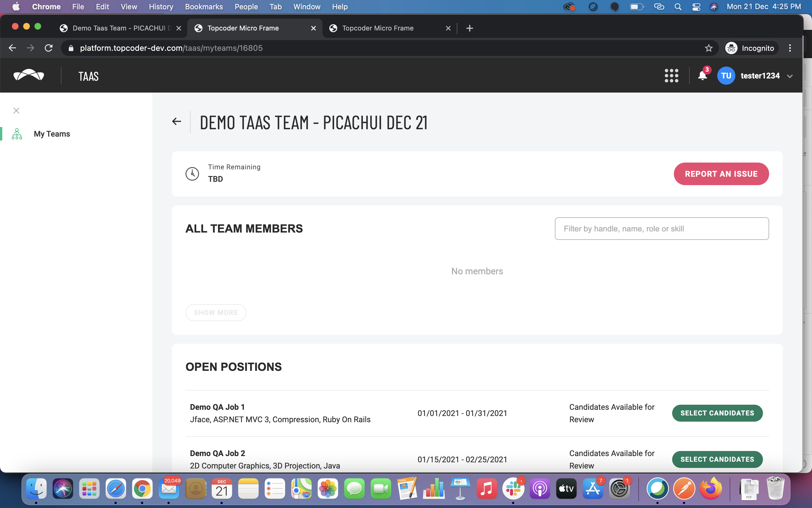
Task: Open the Demo QA Job 1 position
Action: pyautogui.click(x=217, y=407)
